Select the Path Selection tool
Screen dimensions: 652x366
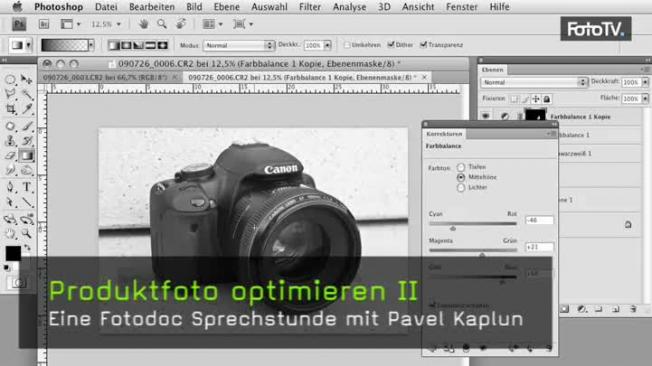click(x=10, y=202)
